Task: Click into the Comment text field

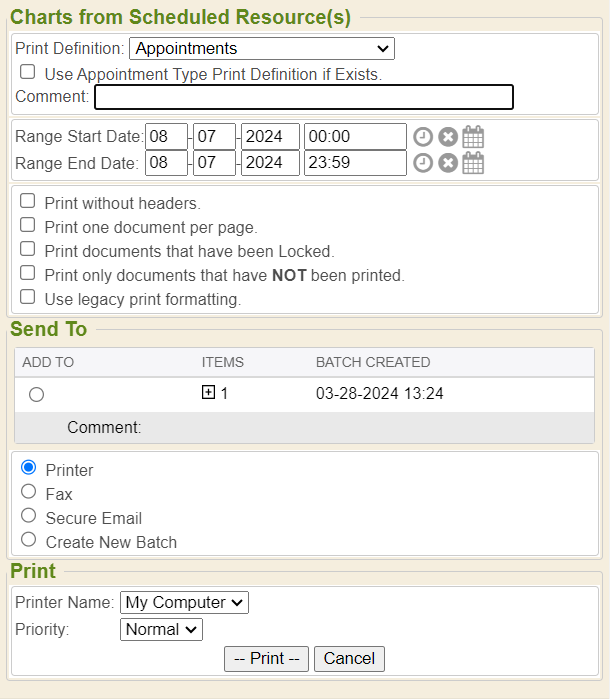Action: (x=303, y=97)
